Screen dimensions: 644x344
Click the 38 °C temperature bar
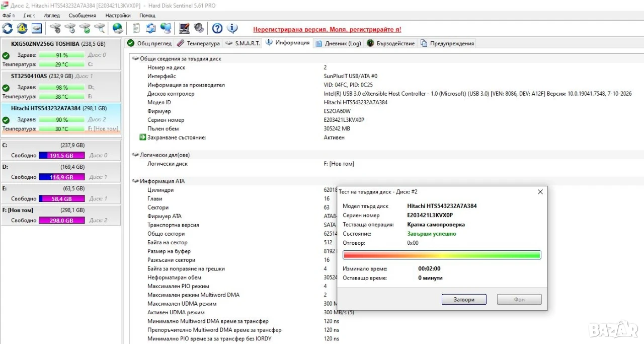point(62,97)
